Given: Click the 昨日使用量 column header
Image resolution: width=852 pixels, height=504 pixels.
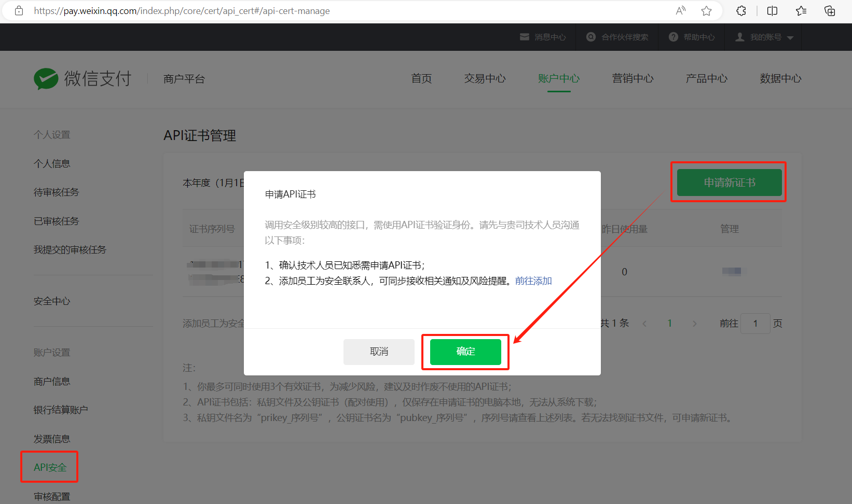Looking at the screenshot, I should pyautogui.click(x=625, y=229).
